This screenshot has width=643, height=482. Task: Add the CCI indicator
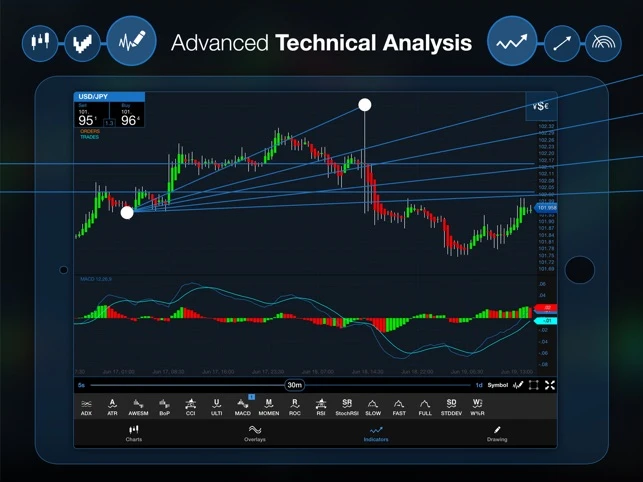(x=190, y=407)
